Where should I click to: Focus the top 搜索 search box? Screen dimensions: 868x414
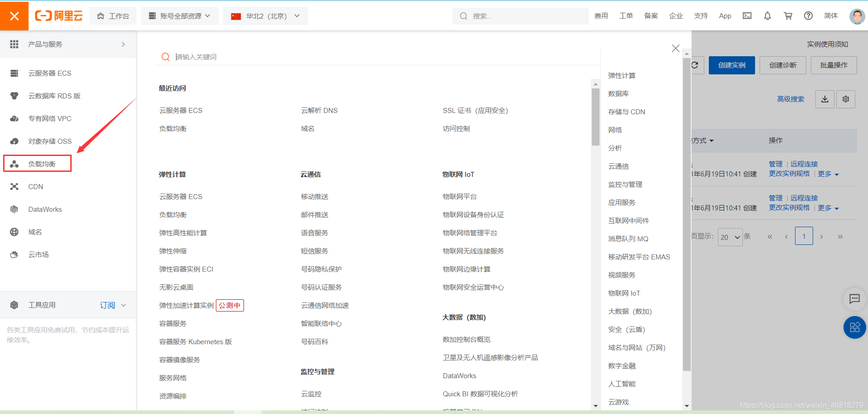(x=520, y=16)
